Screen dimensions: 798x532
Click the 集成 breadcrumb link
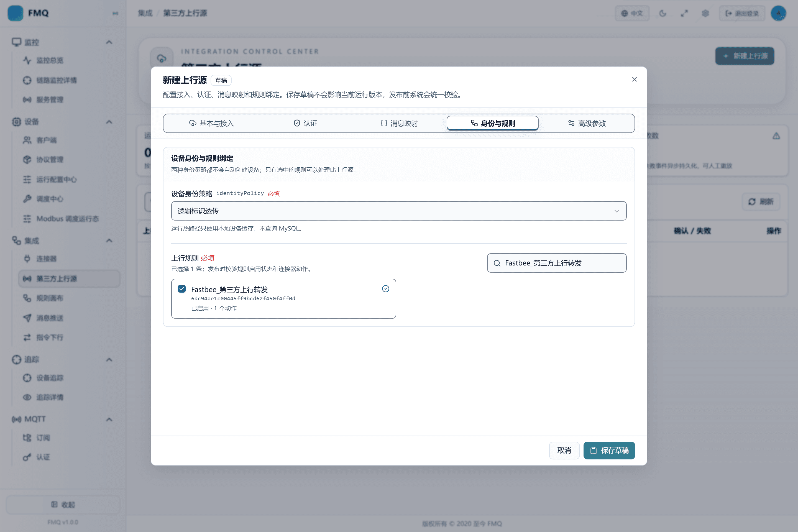(x=145, y=13)
